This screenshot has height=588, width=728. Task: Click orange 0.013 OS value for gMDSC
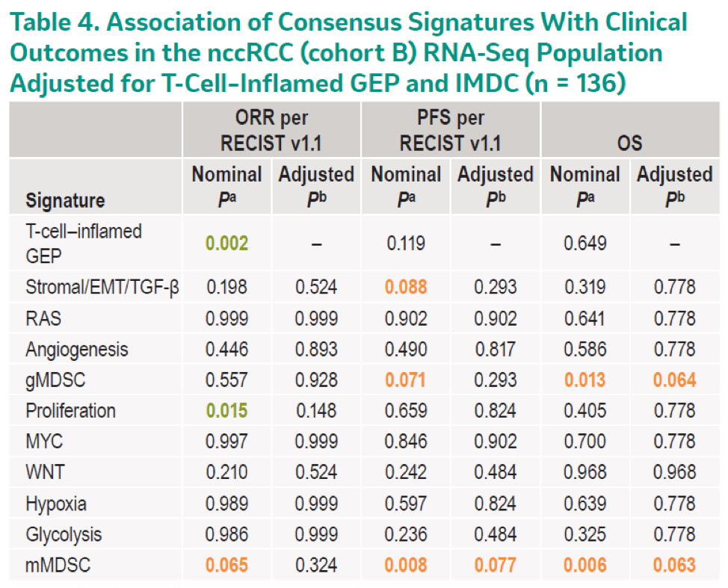[x=584, y=380]
